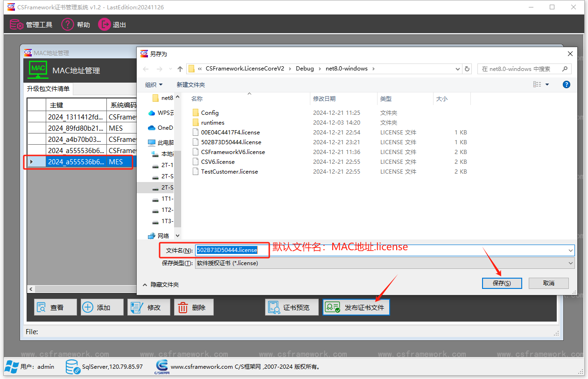This screenshot has width=588, height=379.
Task: Open the 管理工具 menu
Action: [31, 25]
